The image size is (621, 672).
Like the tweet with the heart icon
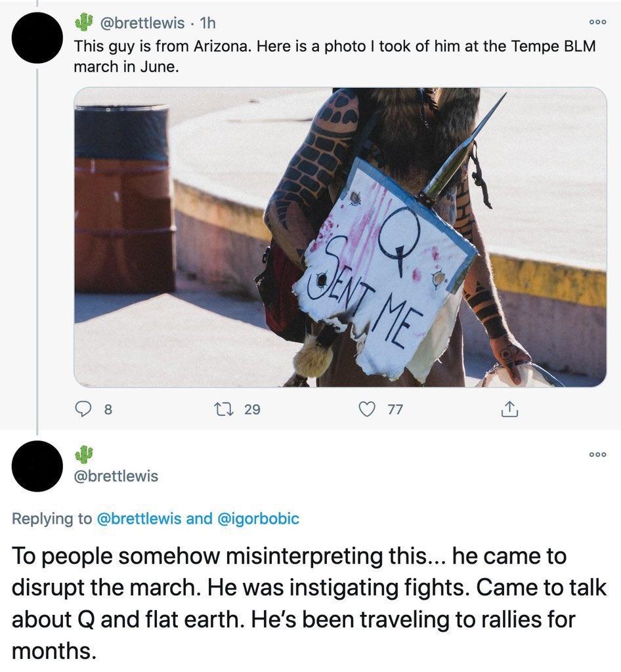click(x=366, y=409)
